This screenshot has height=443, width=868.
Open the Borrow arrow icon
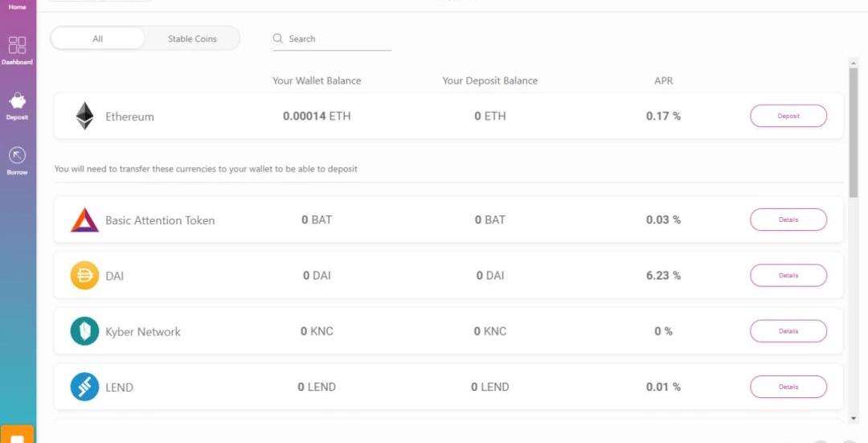17,156
